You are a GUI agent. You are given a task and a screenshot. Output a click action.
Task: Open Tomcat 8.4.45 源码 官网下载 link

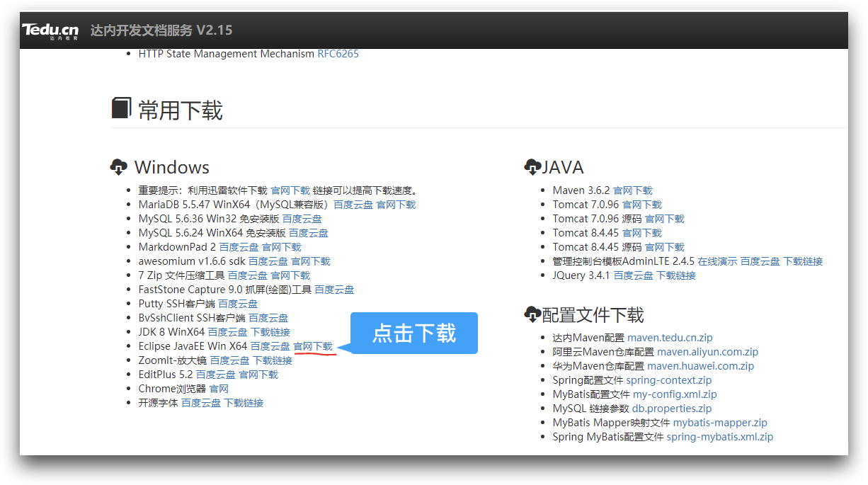(x=665, y=247)
